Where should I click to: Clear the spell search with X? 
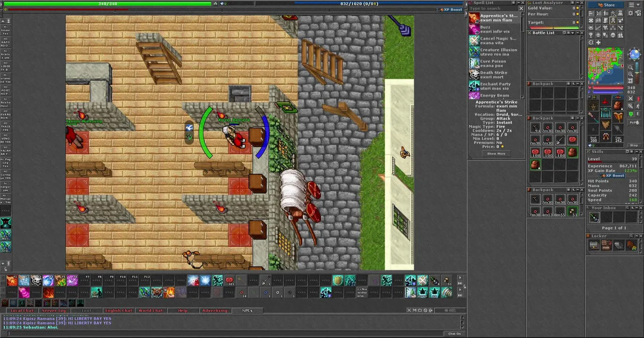(521, 8)
